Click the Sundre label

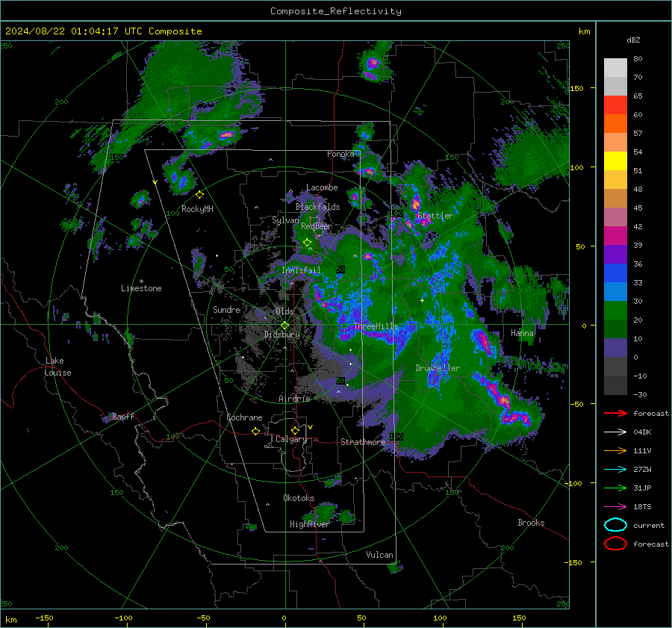click(x=226, y=309)
